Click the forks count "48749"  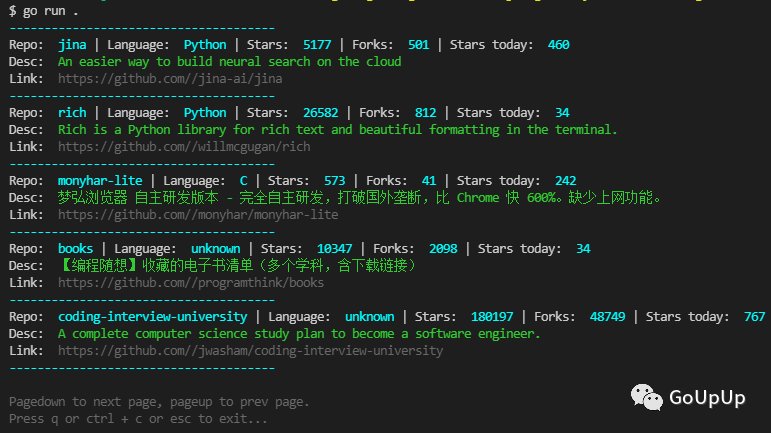pos(608,317)
